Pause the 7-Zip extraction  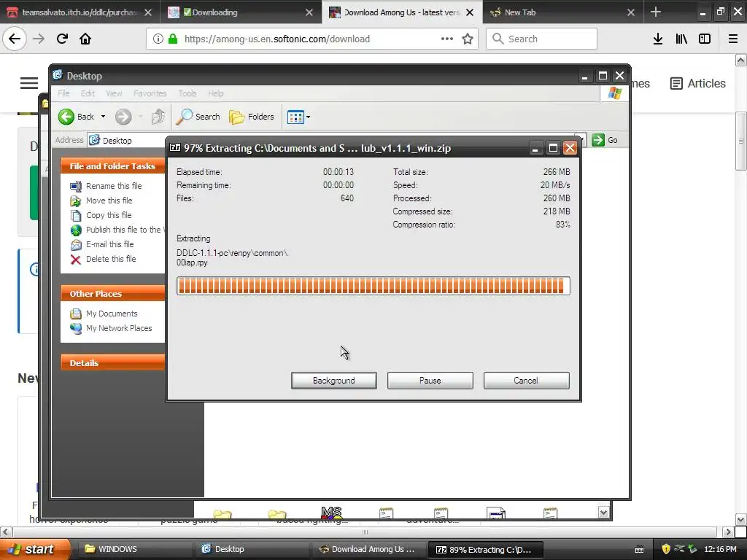coord(430,381)
